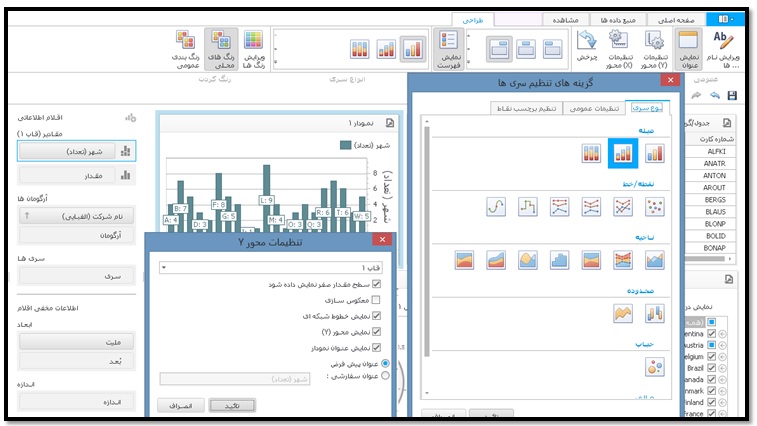The image size is (757, 426).
Task: Open تنظیمات محور (X) axis settings
Action: pyautogui.click(x=619, y=48)
